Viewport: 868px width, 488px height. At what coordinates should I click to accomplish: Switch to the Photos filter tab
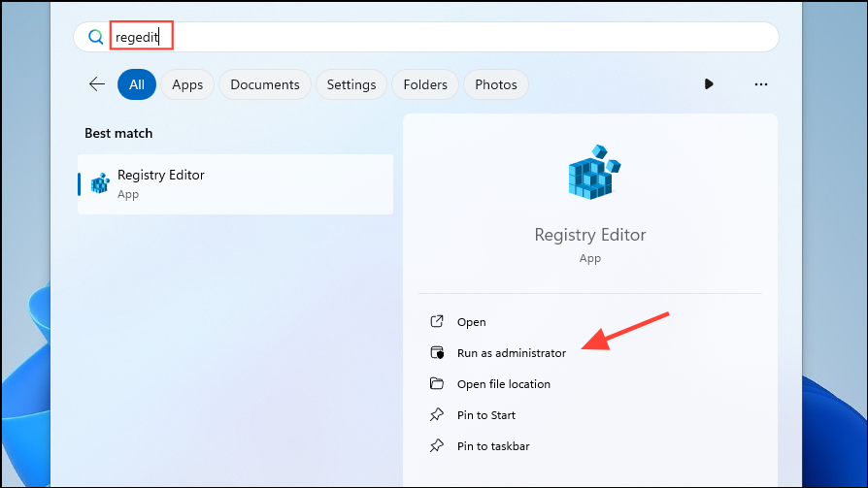click(495, 84)
